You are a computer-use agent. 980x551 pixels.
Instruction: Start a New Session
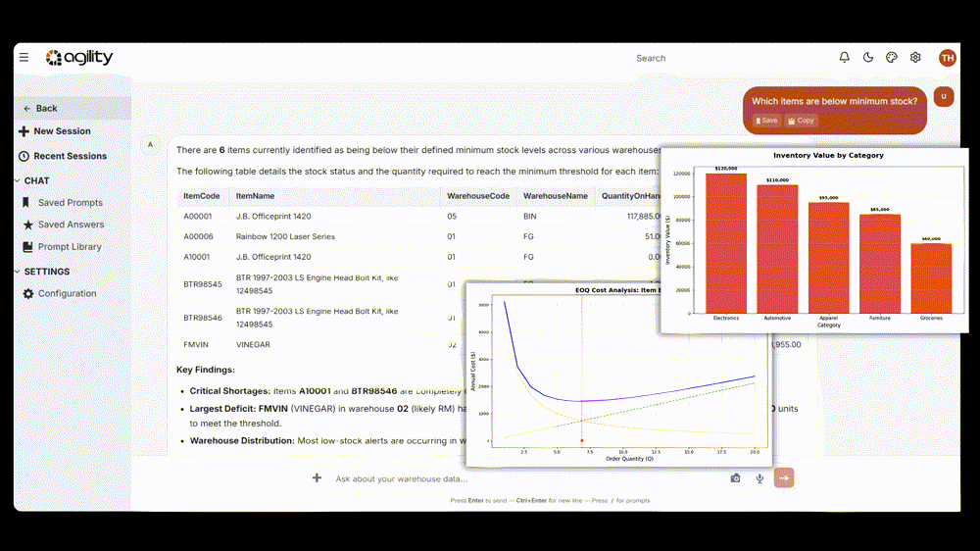55,131
